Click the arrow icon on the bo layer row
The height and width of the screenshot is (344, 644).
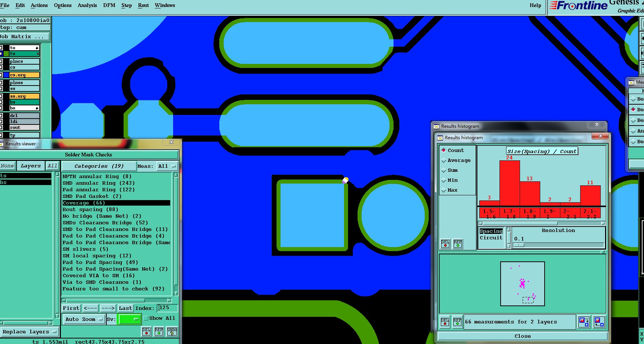coord(37,108)
